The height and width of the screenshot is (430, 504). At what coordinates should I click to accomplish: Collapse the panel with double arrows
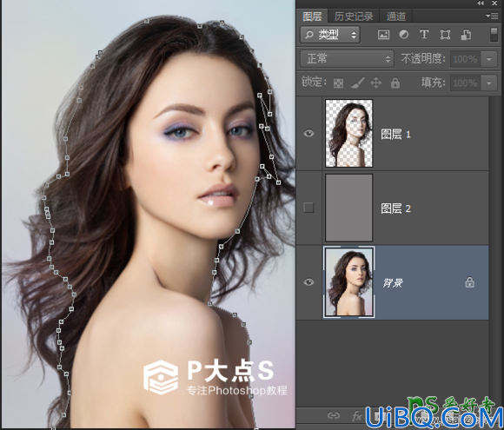tap(481, 3)
